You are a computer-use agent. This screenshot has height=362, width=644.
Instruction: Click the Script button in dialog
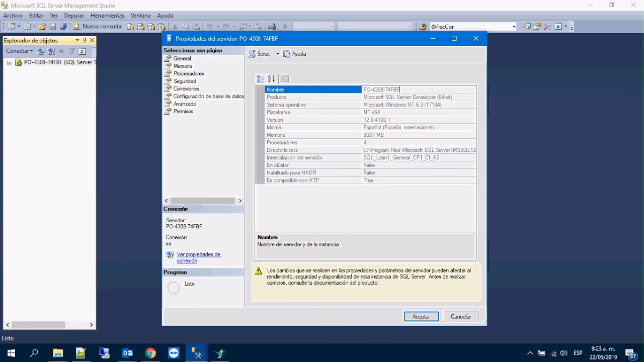click(x=260, y=54)
